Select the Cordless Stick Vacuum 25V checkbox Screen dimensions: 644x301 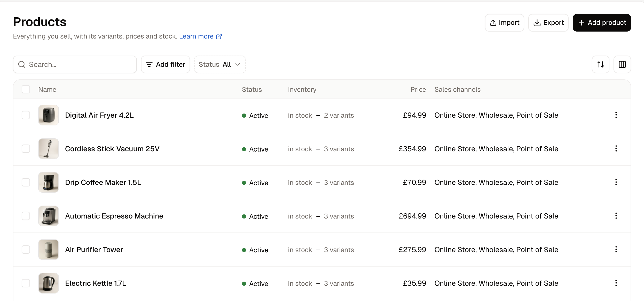tap(26, 149)
